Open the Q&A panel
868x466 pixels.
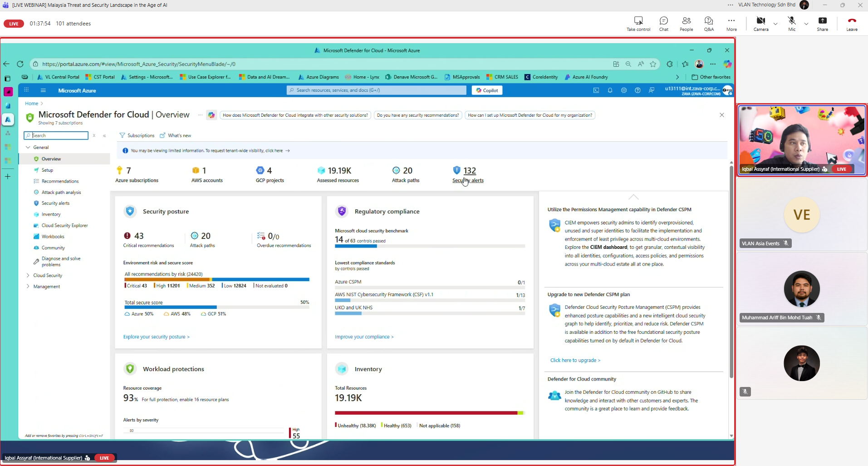(x=709, y=21)
